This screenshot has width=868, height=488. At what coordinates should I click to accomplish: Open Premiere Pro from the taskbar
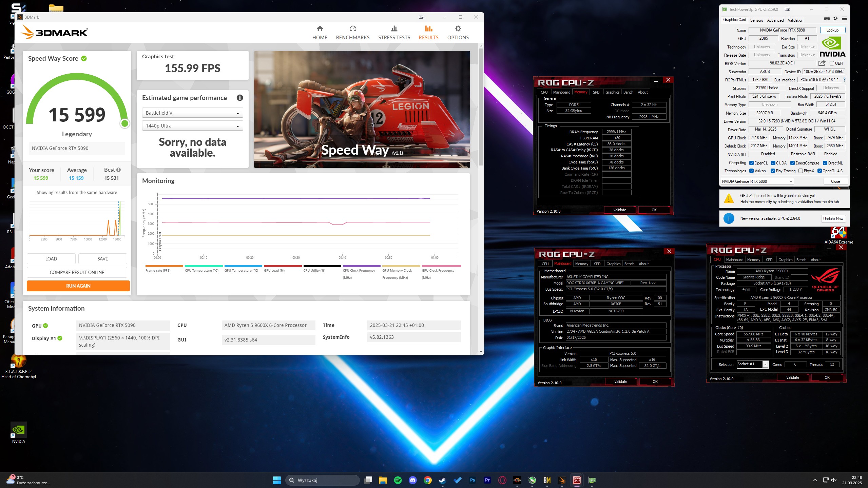tap(487, 480)
